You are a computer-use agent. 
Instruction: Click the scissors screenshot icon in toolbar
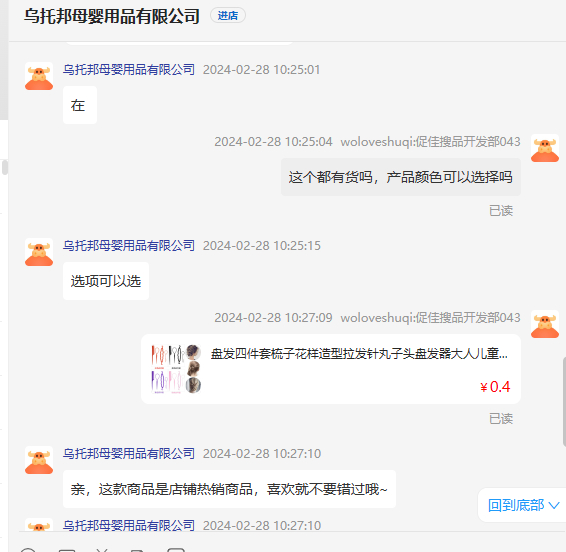click(x=102, y=550)
